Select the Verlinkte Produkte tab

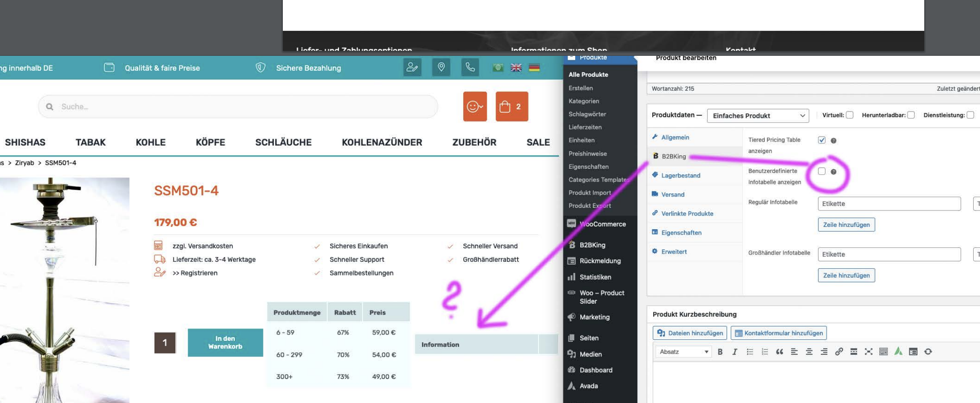point(687,213)
